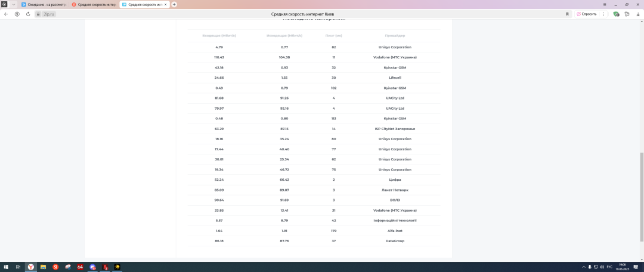The height and width of the screenshot is (272, 644).
Task: Open the volume speaker tray icon
Action: [x=602, y=267]
